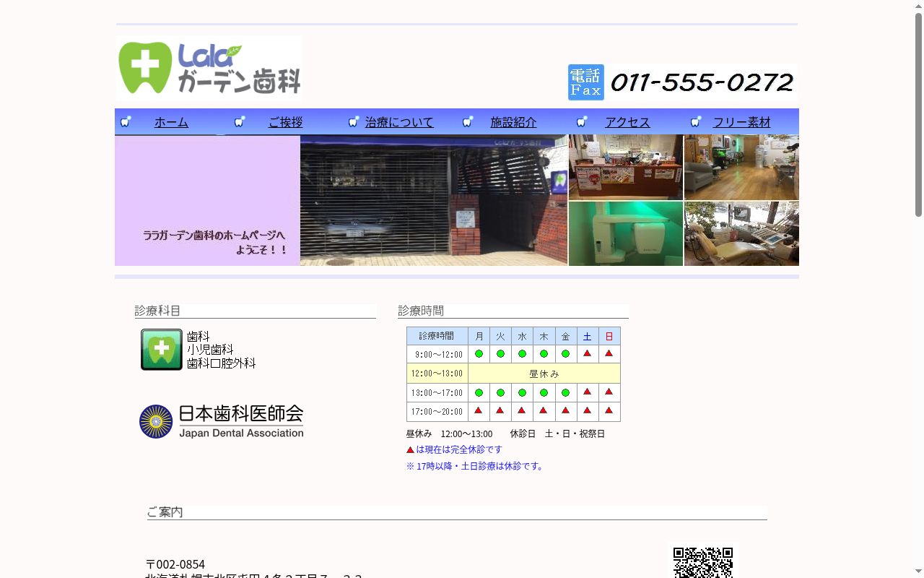Click the 木 column header
The width and height of the screenshot is (924, 578).
[x=544, y=336]
